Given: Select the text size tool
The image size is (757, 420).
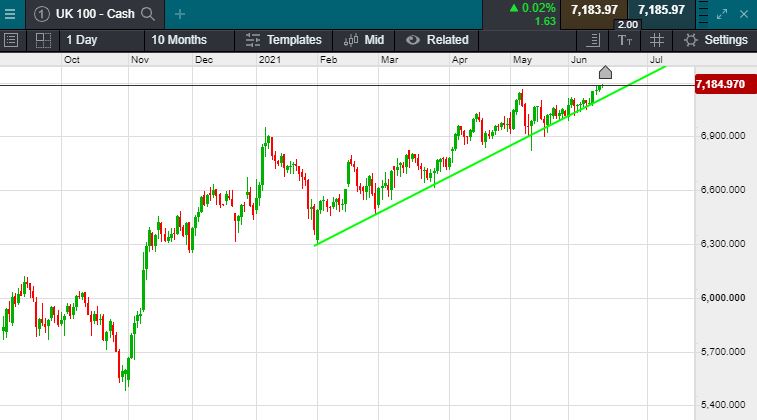Looking at the screenshot, I should tap(625, 40).
